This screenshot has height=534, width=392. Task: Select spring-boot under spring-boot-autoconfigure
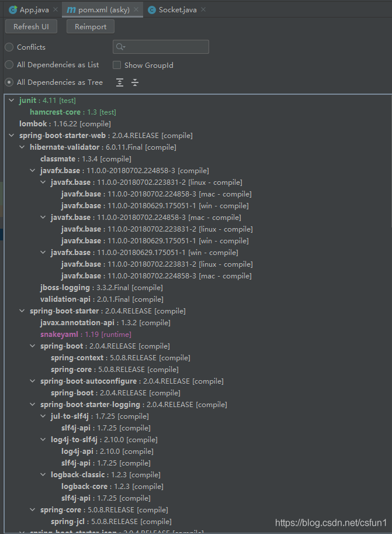[115, 392]
